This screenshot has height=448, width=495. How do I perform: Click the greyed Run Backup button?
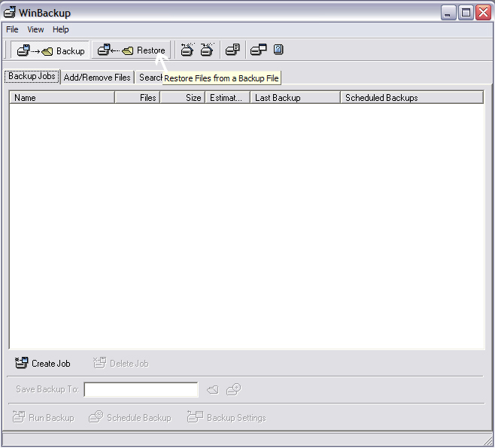coord(43,417)
